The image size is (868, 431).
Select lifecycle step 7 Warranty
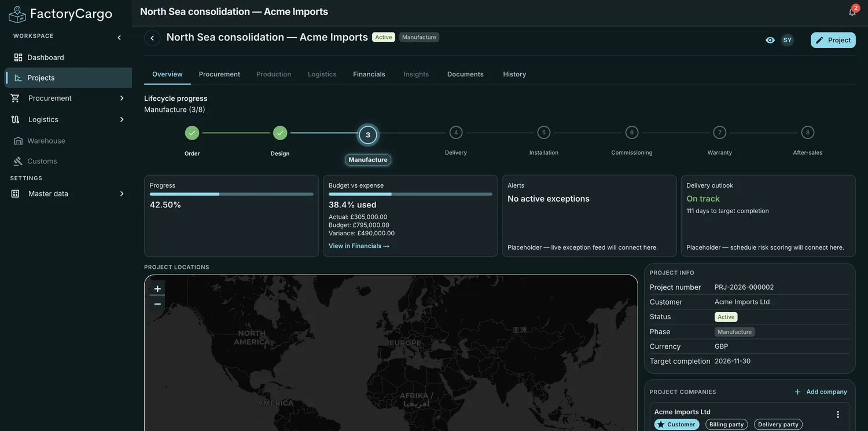(x=720, y=133)
